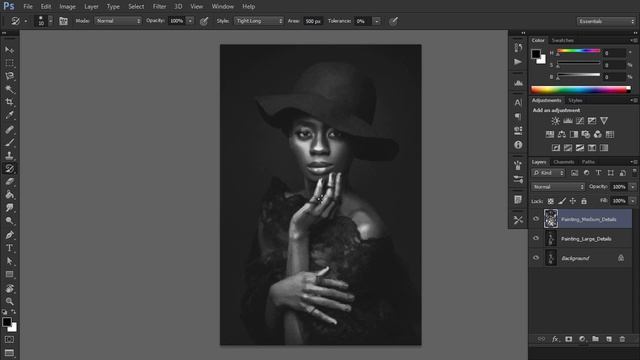
Task: Select the Type tool
Action: [9, 248]
